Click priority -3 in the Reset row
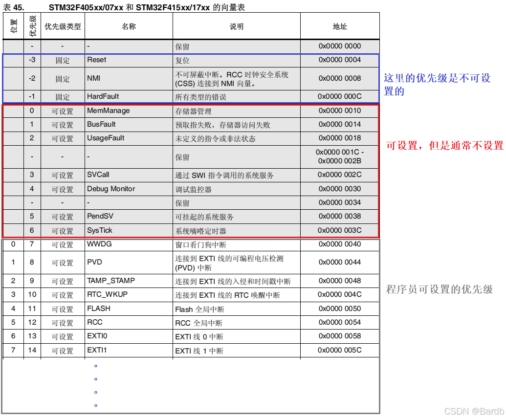Viewport: 506px width, 420px height. click(x=32, y=60)
